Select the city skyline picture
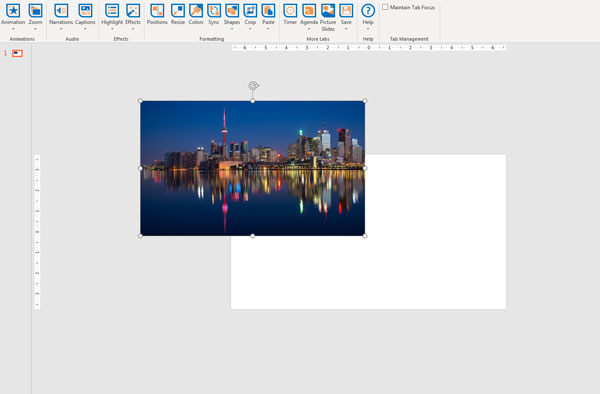Image resolution: width=600 pixels, height=394 pixels. pos(253,168)
